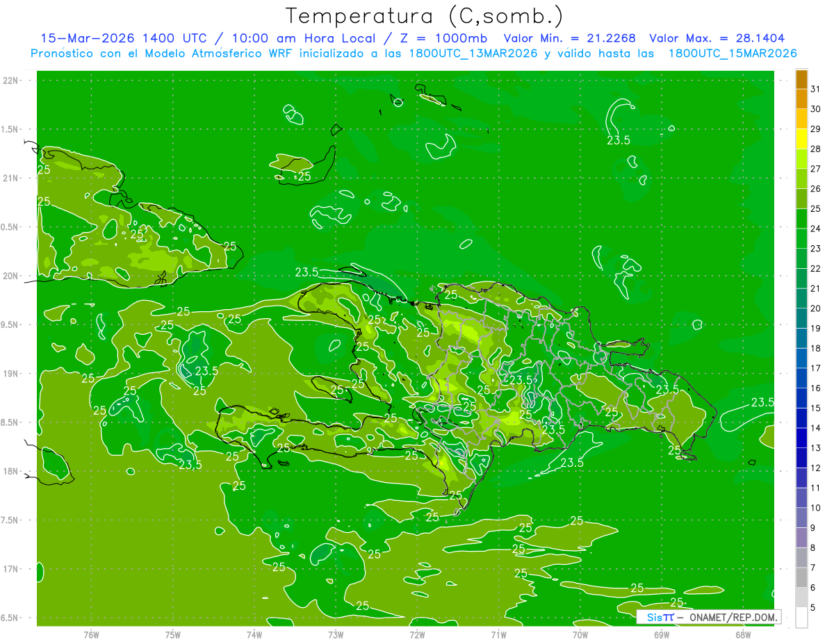Image resolution: width=834 pixels, height=644 pixels.
Task: Click the '17N' latitude axis label
Action: point(10,569)
